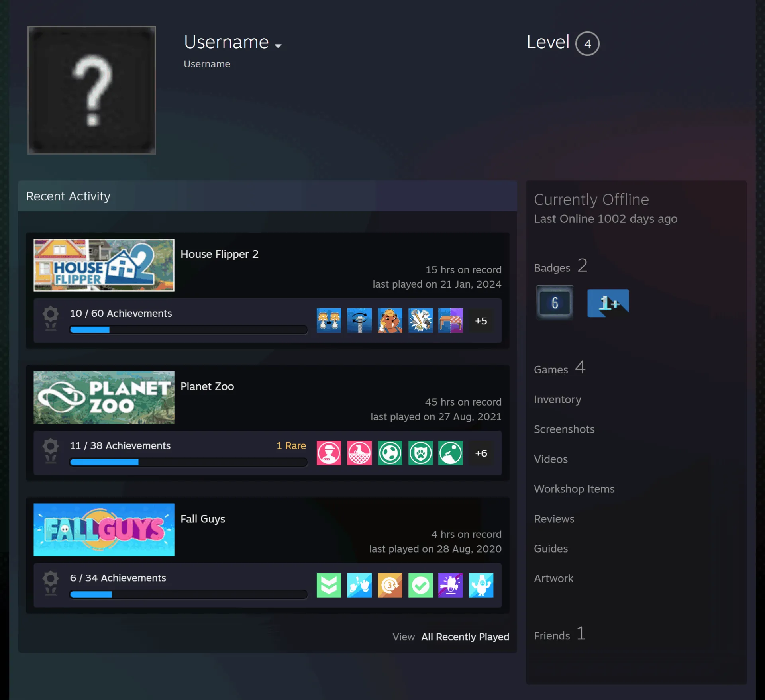Open the Fall Guys game banner
This screenshot has height=700, width=765.
(104, 529)
